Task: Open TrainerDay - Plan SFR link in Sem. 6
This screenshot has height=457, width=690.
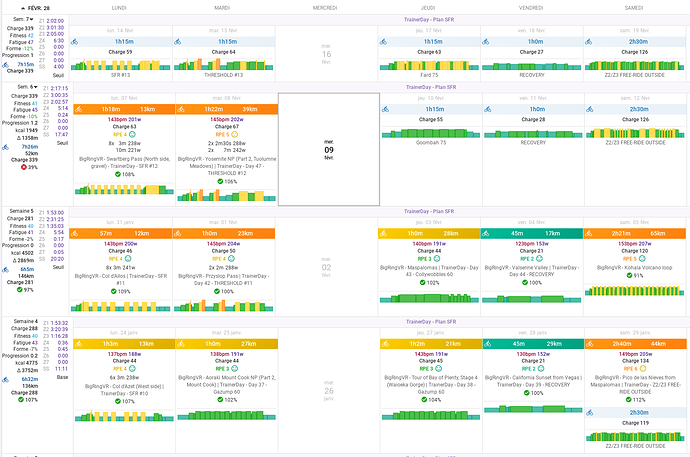Action: coord(431,87)
